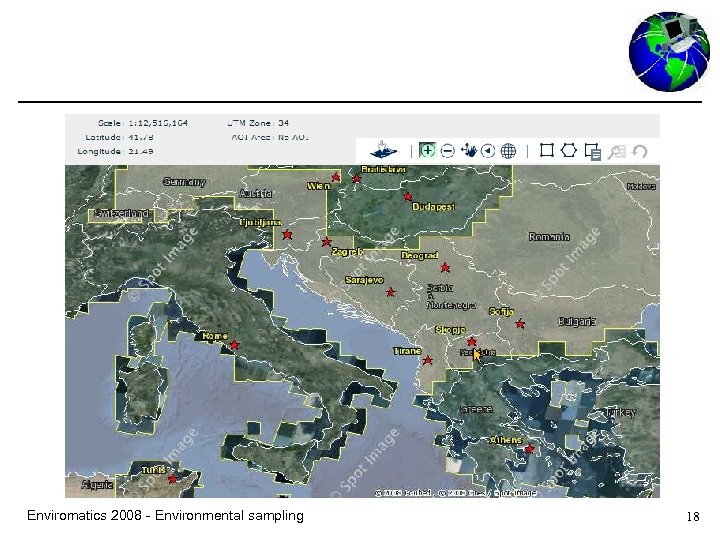
Task: Click the red star at Wien
Action: (336, 176)
